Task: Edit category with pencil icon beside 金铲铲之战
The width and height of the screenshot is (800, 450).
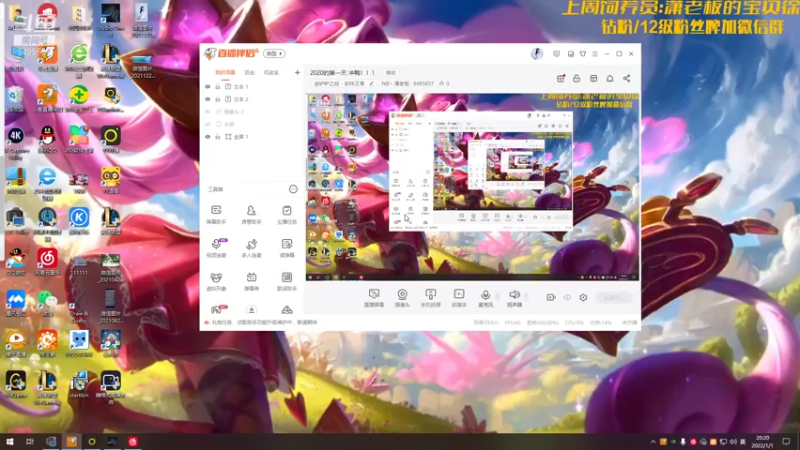Action: point(371,84)
